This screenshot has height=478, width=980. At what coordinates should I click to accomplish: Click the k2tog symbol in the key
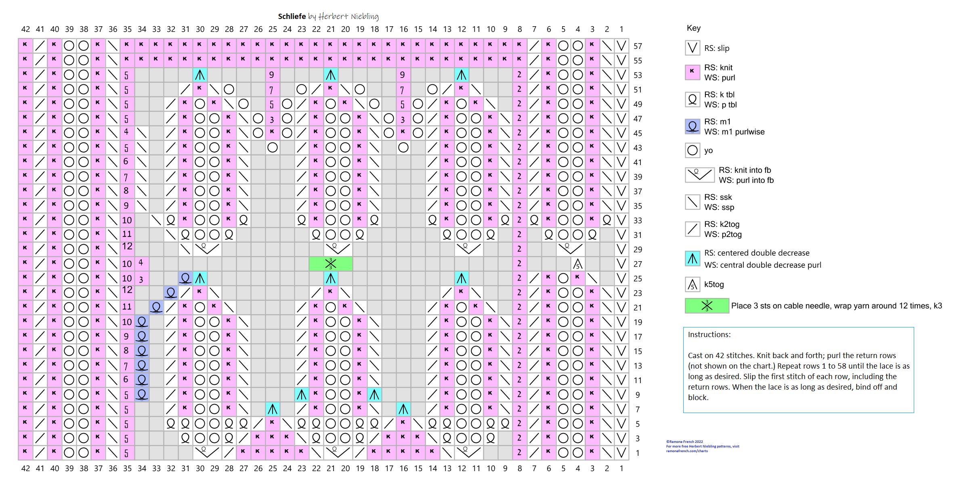point(692,229)
